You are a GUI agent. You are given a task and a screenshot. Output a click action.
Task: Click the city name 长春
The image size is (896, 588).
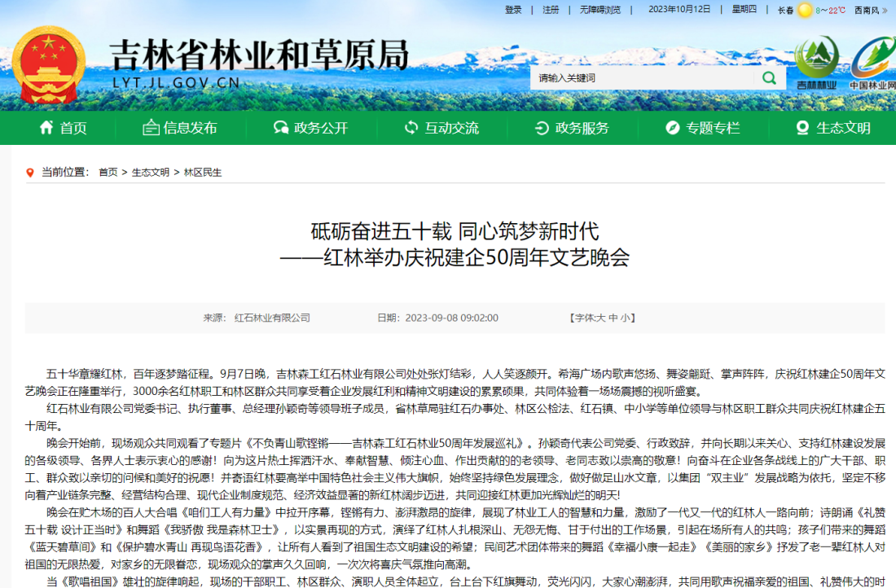(786, 11)
